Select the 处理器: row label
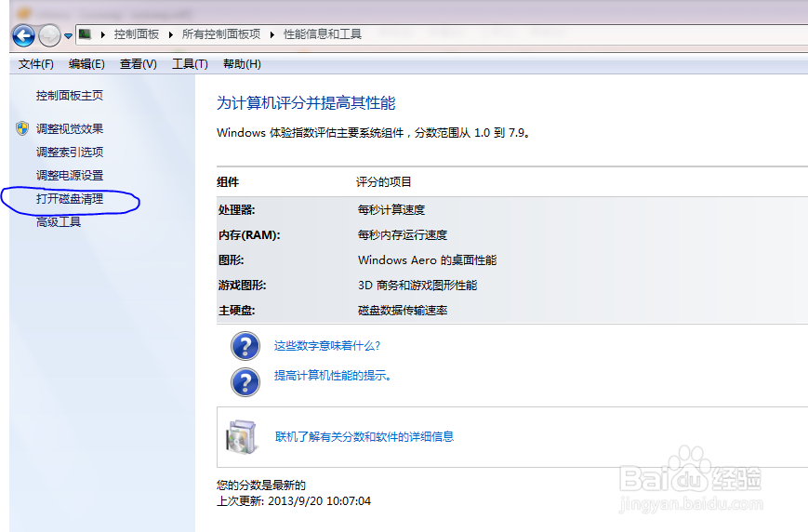 [x=236, y=210]
